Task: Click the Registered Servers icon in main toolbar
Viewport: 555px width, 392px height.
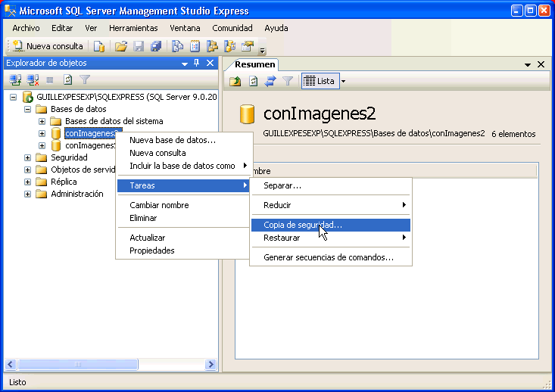Action: pyautogui.click(x=177, y=47)
